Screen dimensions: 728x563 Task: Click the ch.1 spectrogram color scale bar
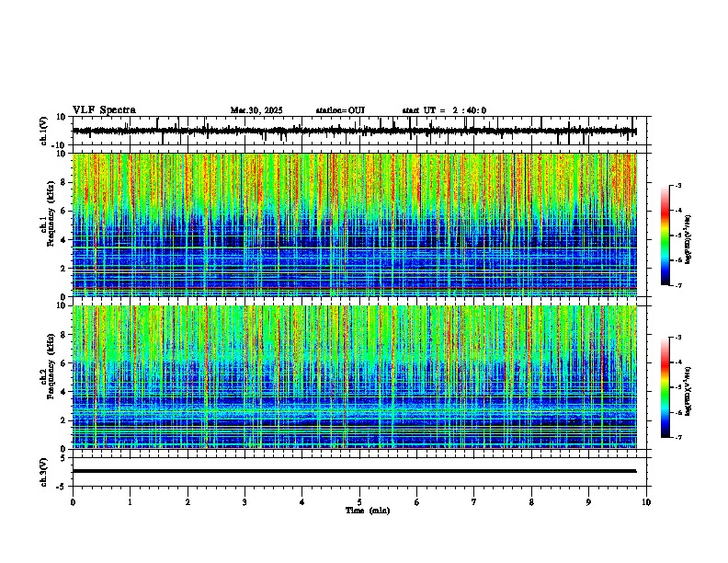click(x=665, y=236)
